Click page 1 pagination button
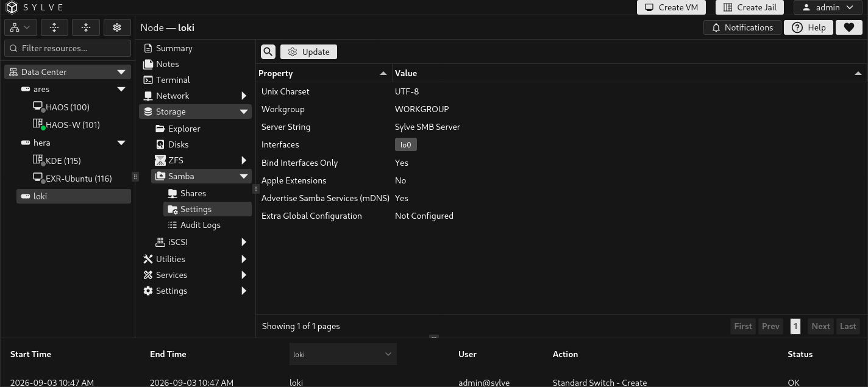The height and width of the screenshot is (387, 868). point(795,326)
